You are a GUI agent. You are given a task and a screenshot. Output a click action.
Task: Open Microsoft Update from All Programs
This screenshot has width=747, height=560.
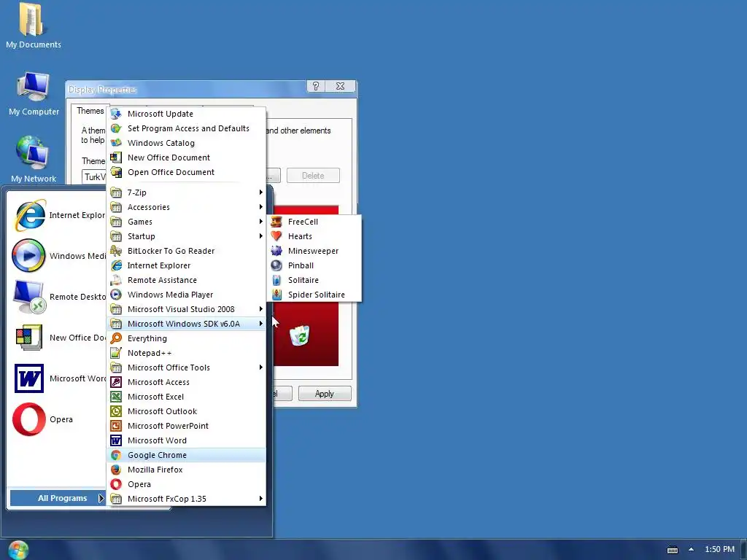186,114
